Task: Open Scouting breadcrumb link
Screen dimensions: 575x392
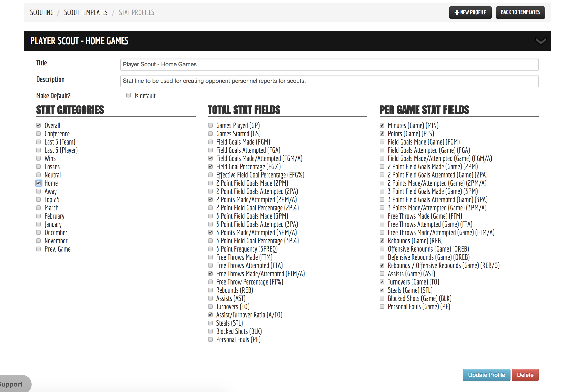Action: [x=42, y=12]
